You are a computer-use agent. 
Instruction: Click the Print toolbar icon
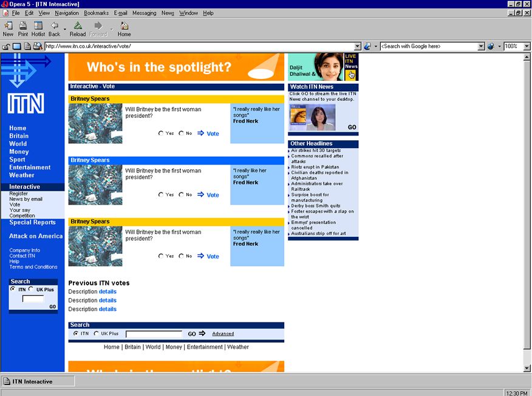click(x=22, y=26)
